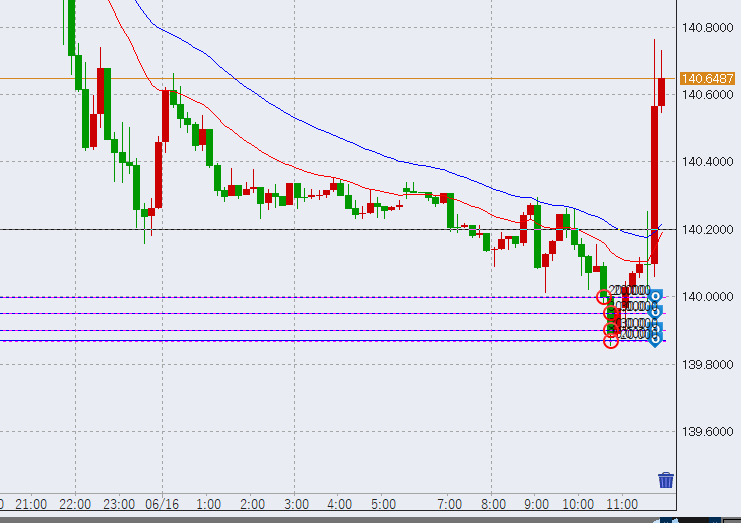Click the 5:00 label on time axis
Image resolution: width=741 pixels, height=523 pixels.
(383, 504)
